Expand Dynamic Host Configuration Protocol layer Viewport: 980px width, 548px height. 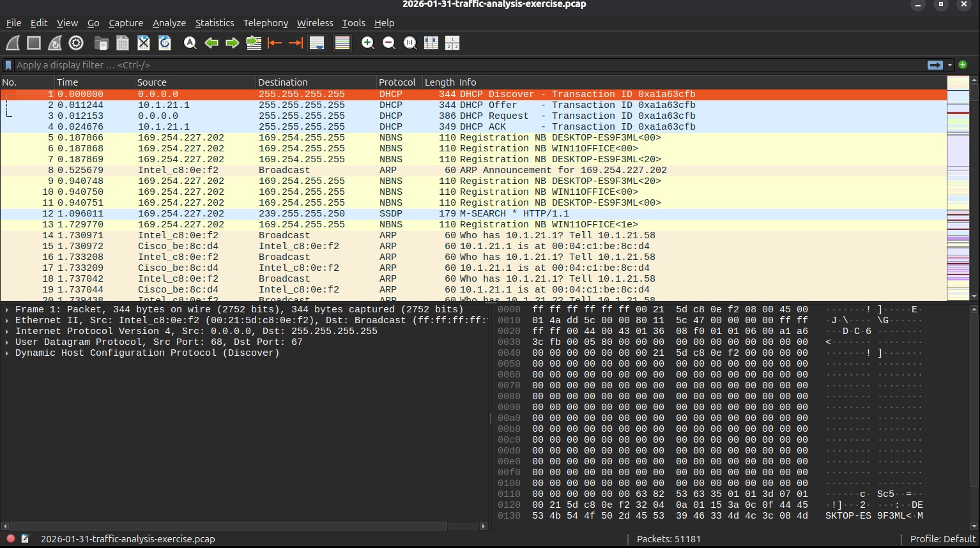pos(7,353)
